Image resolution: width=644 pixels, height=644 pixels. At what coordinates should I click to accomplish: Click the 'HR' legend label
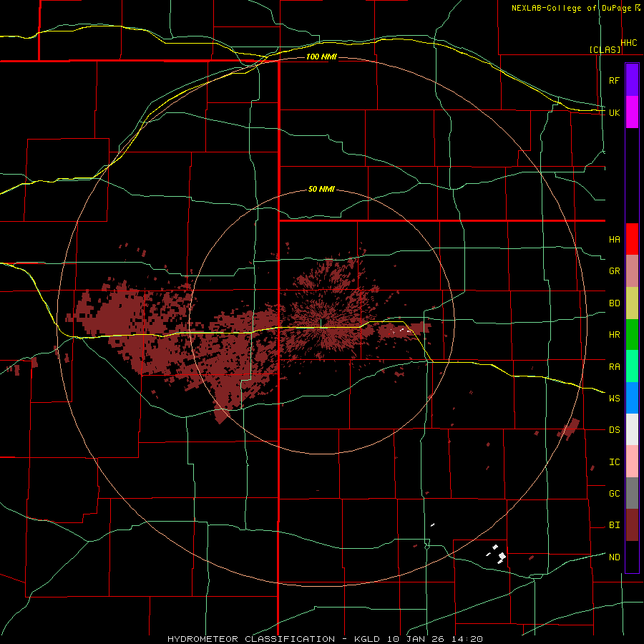[614, 335]
